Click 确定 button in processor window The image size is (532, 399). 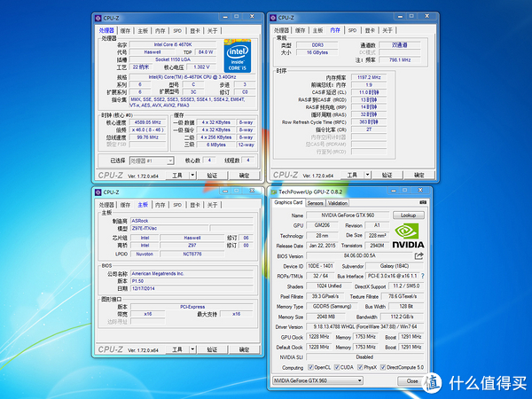(x=245, y=175)
